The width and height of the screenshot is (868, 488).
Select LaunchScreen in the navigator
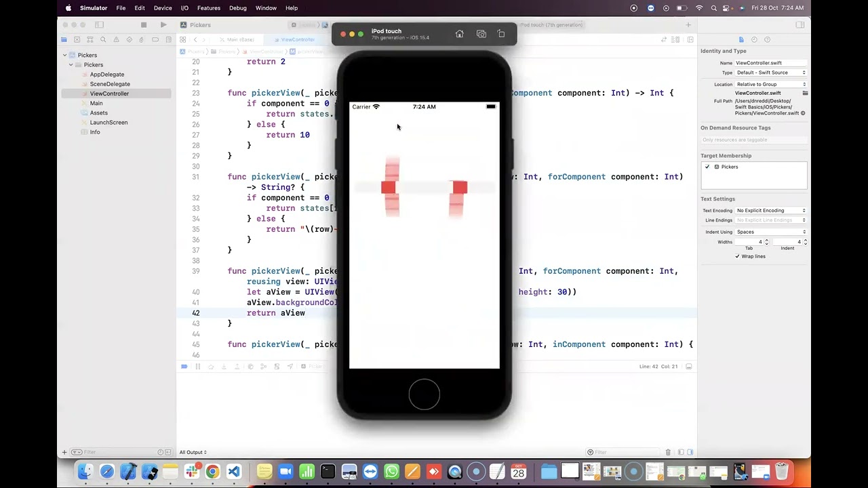click(108, 123)
